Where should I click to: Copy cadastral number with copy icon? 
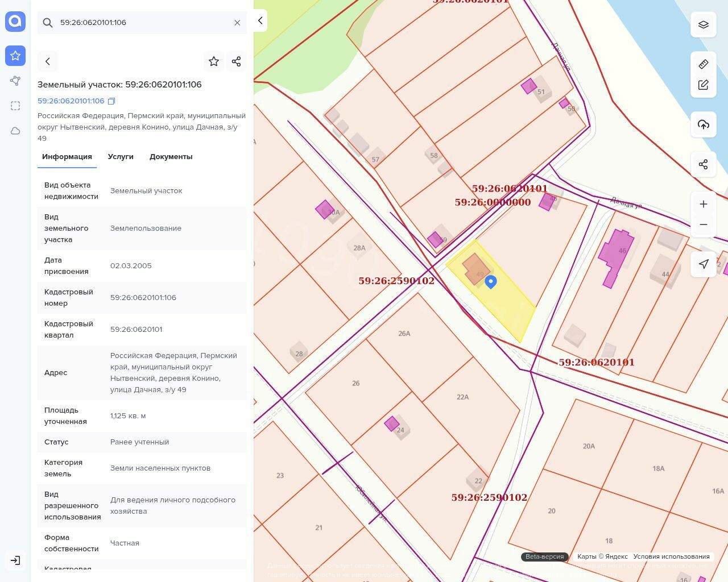(x=111, y=101)
